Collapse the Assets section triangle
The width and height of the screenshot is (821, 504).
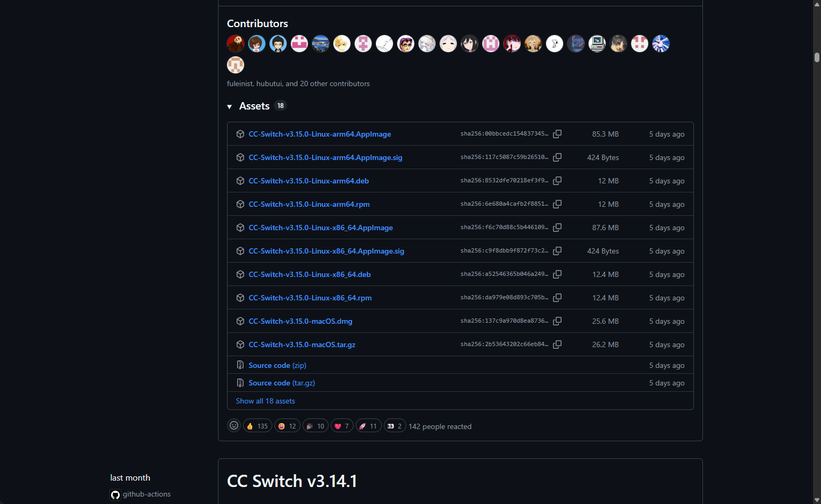coord(230,107)
